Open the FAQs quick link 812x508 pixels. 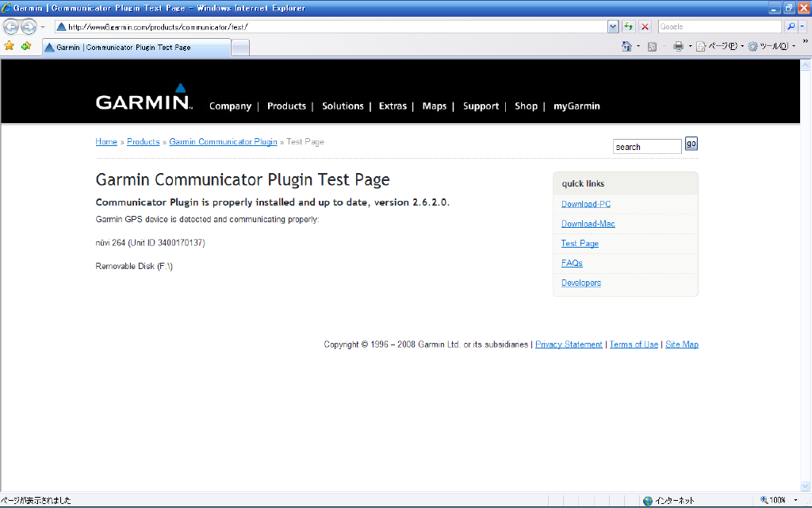click(x=572, y=264)
